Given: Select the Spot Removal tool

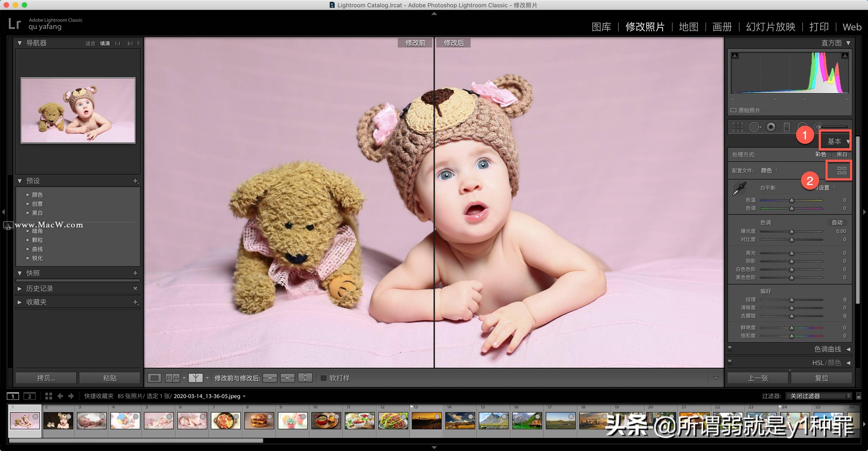Looking at the screenshot, I should tap(755, 127).
